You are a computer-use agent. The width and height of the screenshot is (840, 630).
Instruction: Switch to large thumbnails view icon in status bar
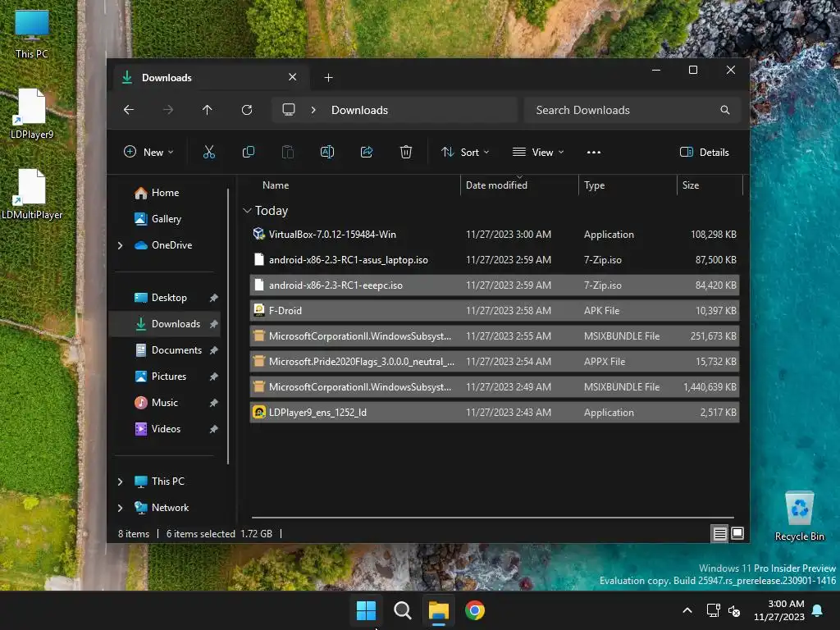[737, 533]
